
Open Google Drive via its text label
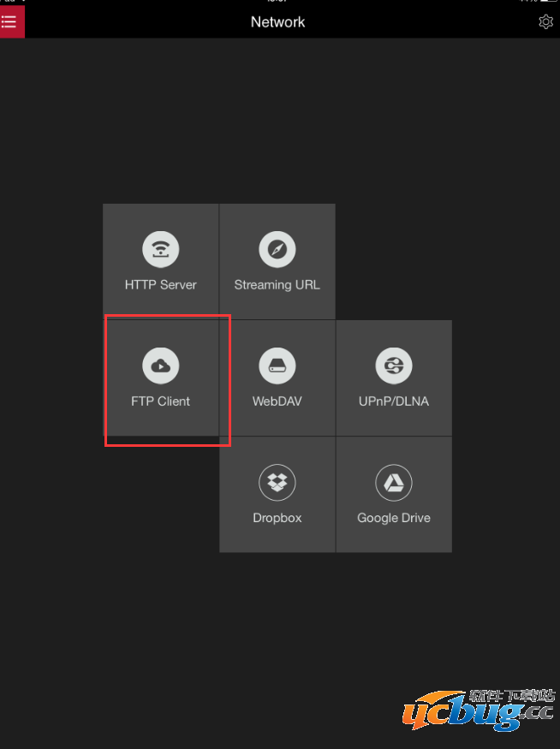click(394, 518)
